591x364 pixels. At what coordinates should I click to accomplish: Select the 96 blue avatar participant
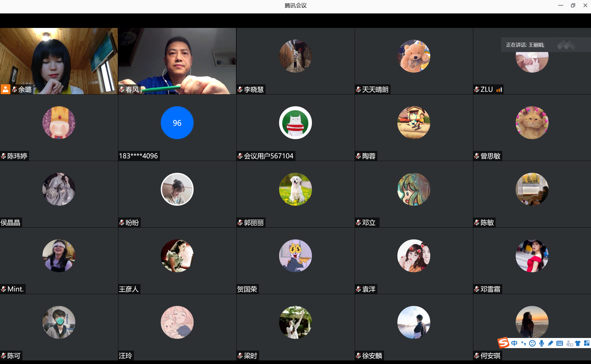(177, 123)
